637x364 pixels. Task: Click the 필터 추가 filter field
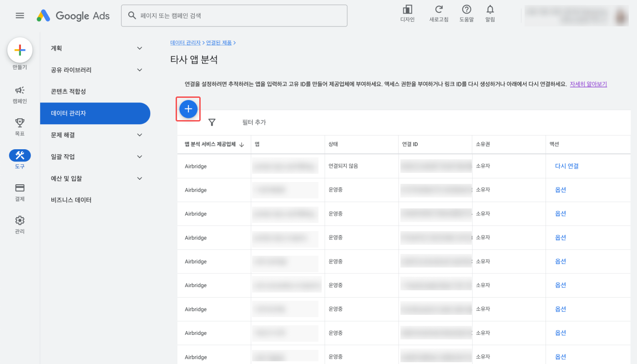(254, 122)
